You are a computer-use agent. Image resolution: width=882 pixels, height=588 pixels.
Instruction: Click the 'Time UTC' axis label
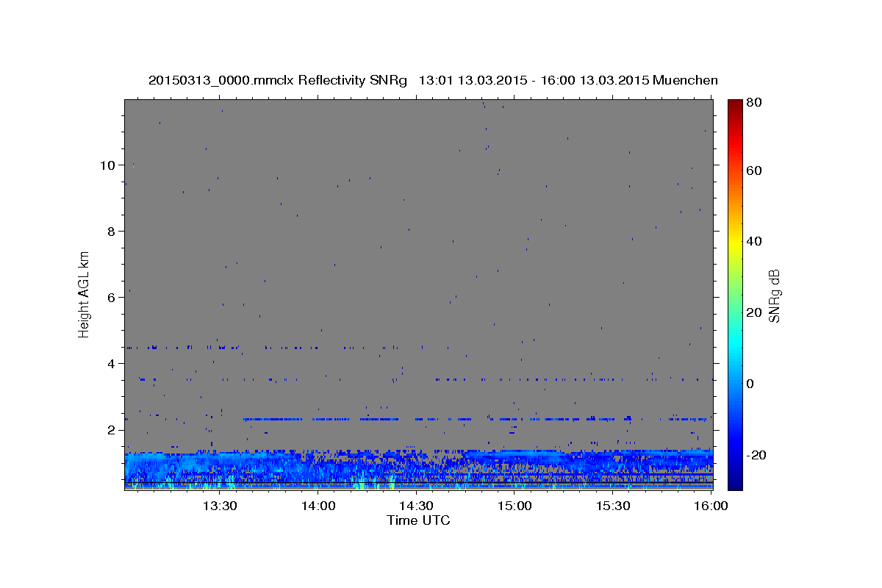pos(418,520)
